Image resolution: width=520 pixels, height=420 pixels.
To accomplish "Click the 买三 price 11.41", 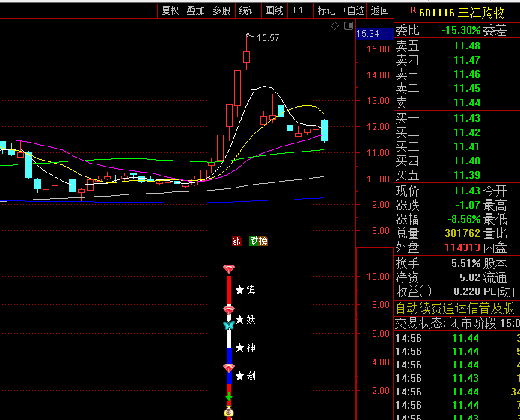I will [467, 146].
